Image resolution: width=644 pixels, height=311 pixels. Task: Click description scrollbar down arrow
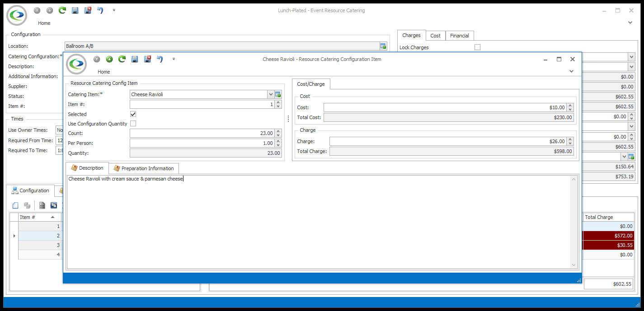(x=574, y=265)
